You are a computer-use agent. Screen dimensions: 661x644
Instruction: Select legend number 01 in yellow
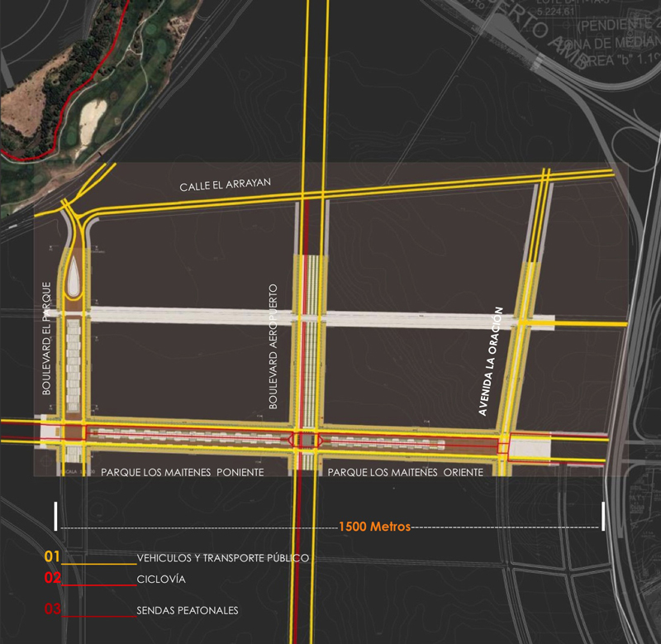52,557
